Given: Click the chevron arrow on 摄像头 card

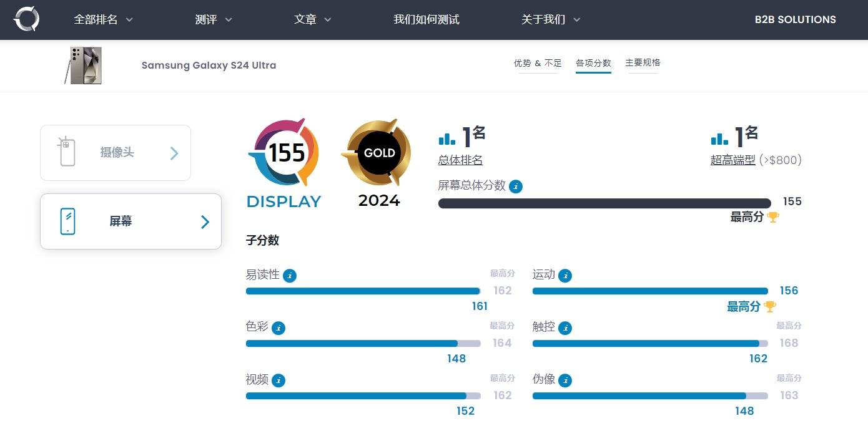Looking at the screenshot, I should 174,153.
